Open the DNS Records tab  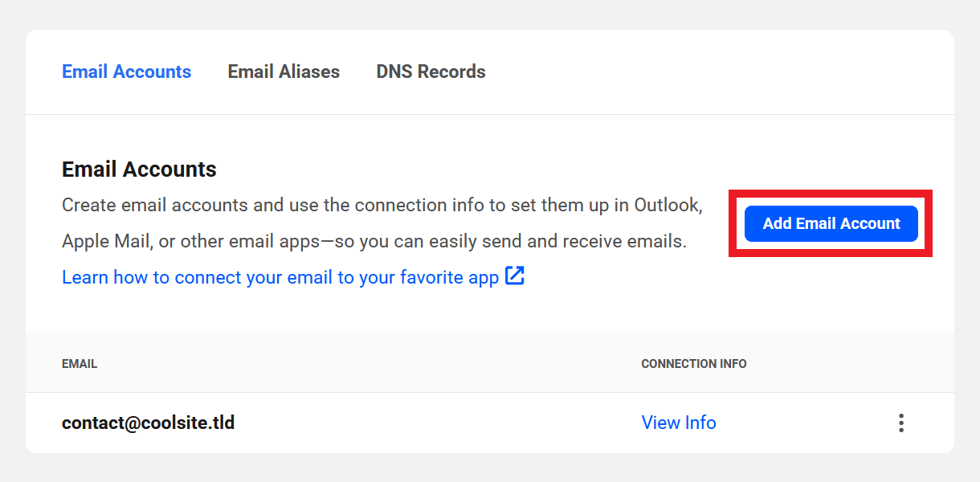[x=431, y=71]
